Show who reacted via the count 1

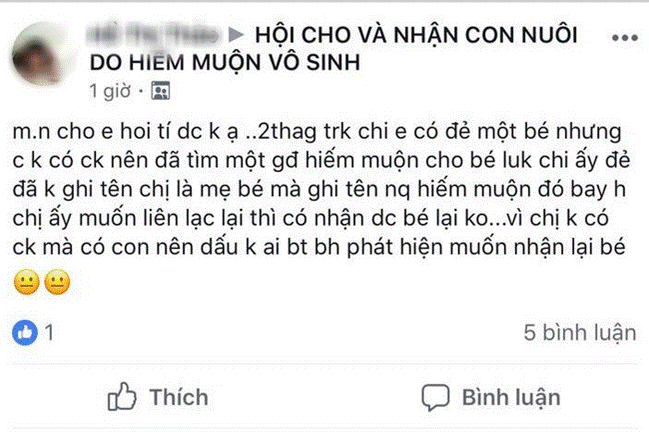click(49, 333)
